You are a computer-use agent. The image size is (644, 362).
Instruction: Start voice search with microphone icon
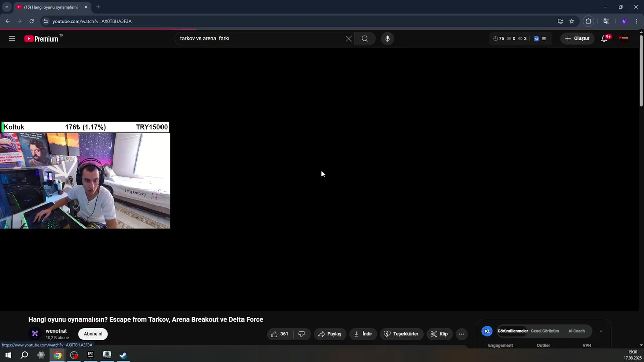coord(387,38)
